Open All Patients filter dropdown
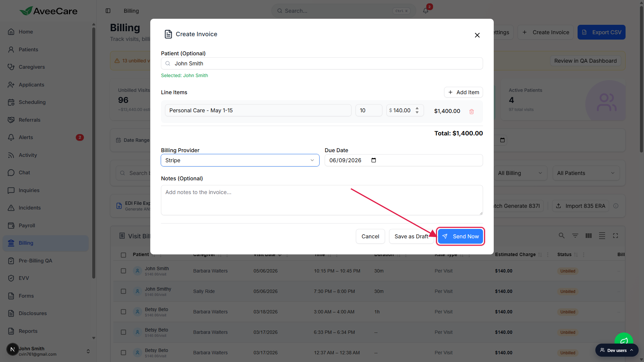 coord(586,173)
